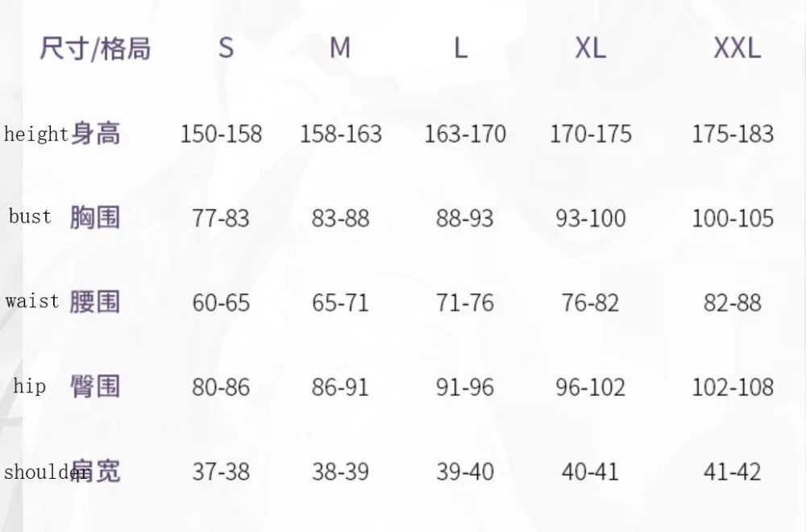Click the 41-42 shoulder value
This screenshot has height=532, width=806.
tap(733, 472)
